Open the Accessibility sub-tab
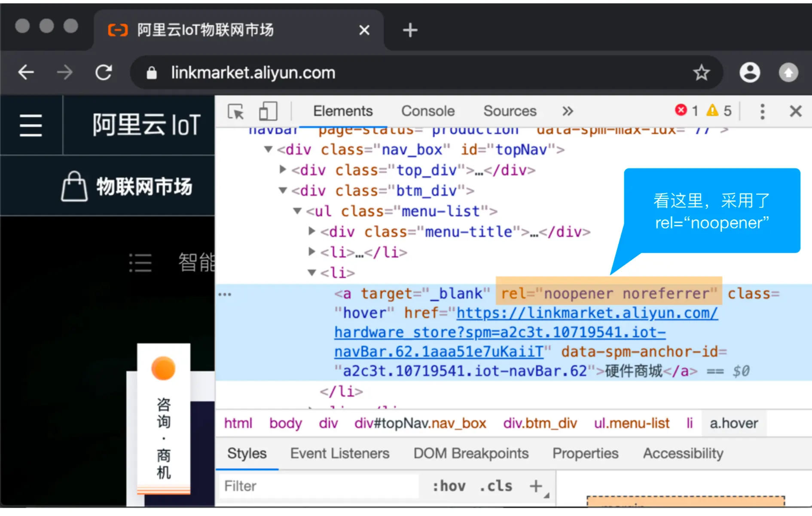Viewport: 812px width, 516px height. (683, 453)
